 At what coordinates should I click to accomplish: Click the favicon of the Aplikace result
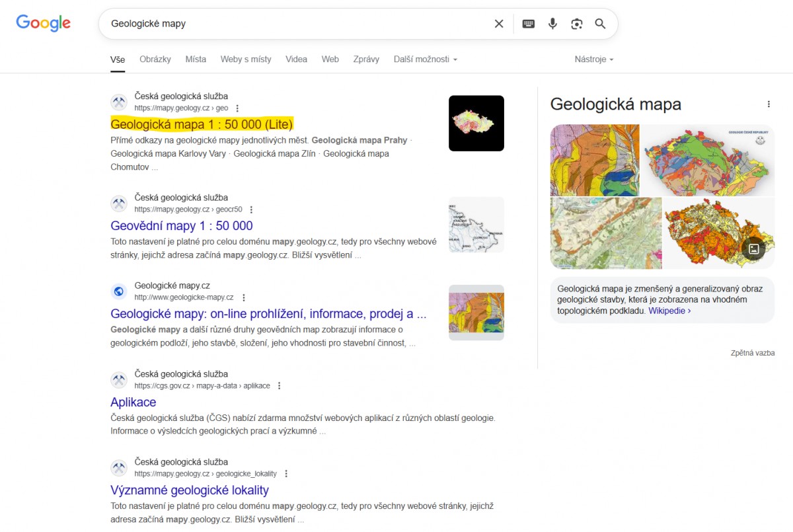(119, 380)
